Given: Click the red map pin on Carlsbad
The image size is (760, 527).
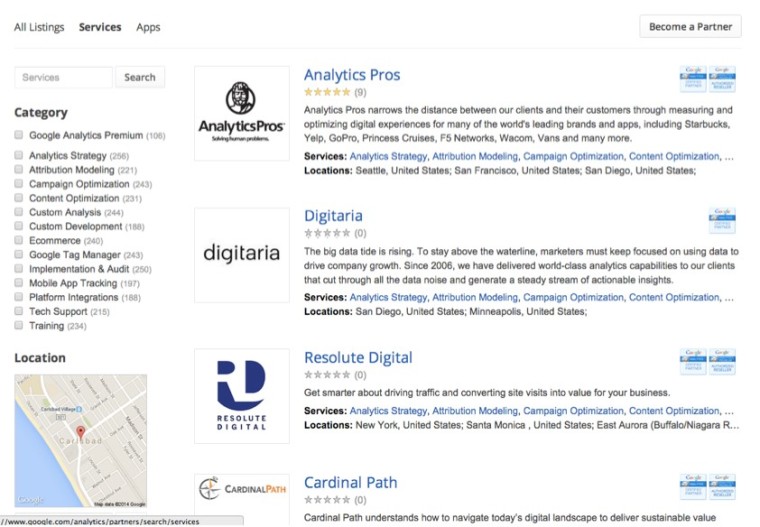Looking at the screenshot, I should [x=80, y=432].
